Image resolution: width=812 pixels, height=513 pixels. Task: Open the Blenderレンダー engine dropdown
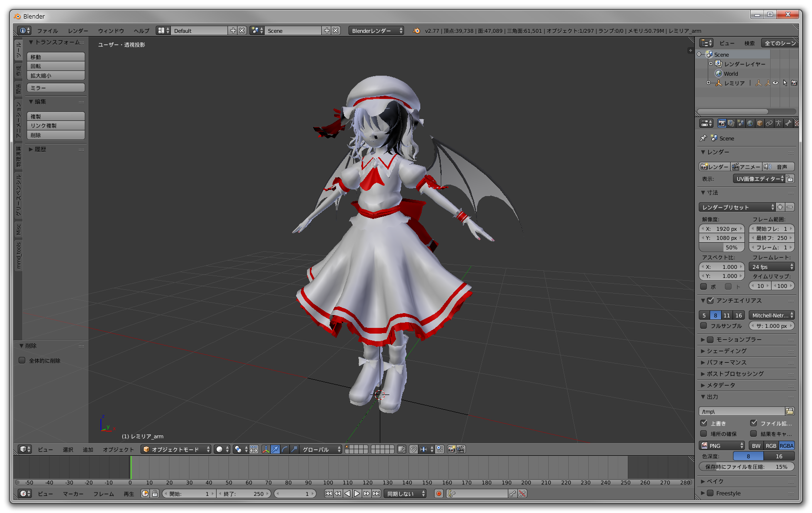click(x=376, y=30)
